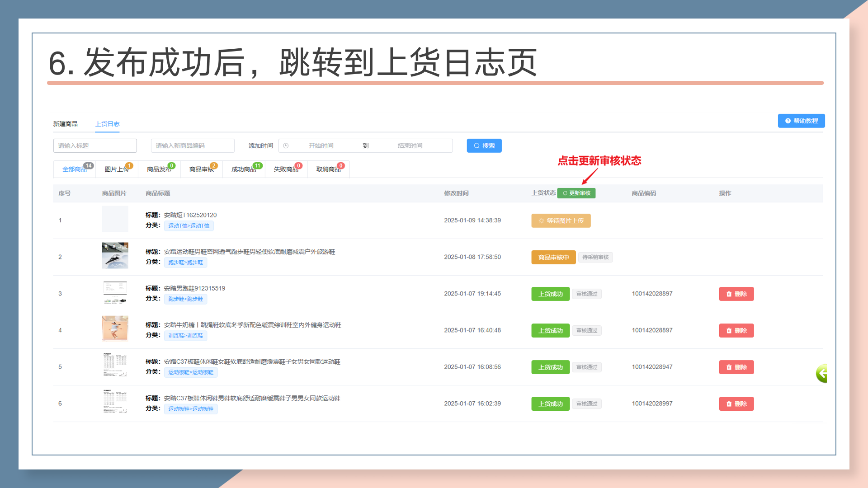
Task: Select the 图片上传 filter tab
Action: [116, 169]
